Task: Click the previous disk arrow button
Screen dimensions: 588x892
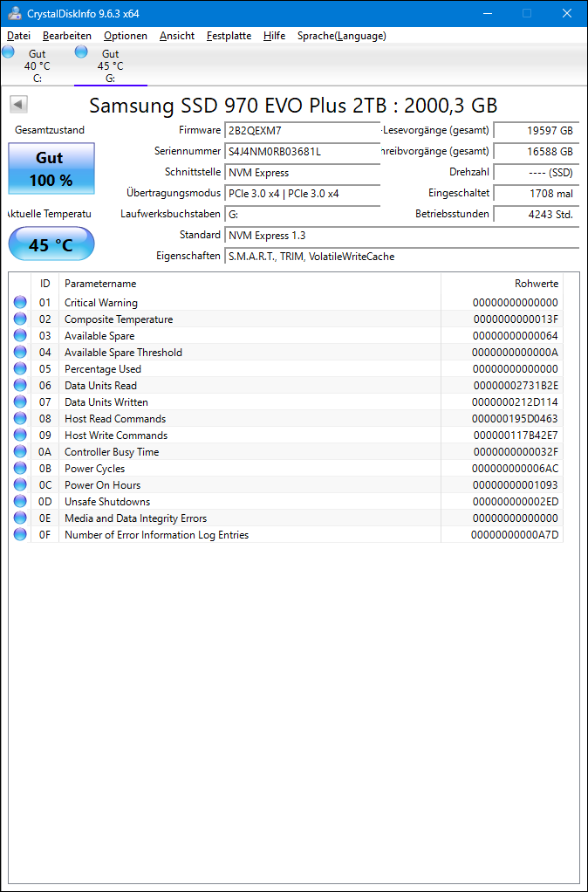Action: point(19,105)
